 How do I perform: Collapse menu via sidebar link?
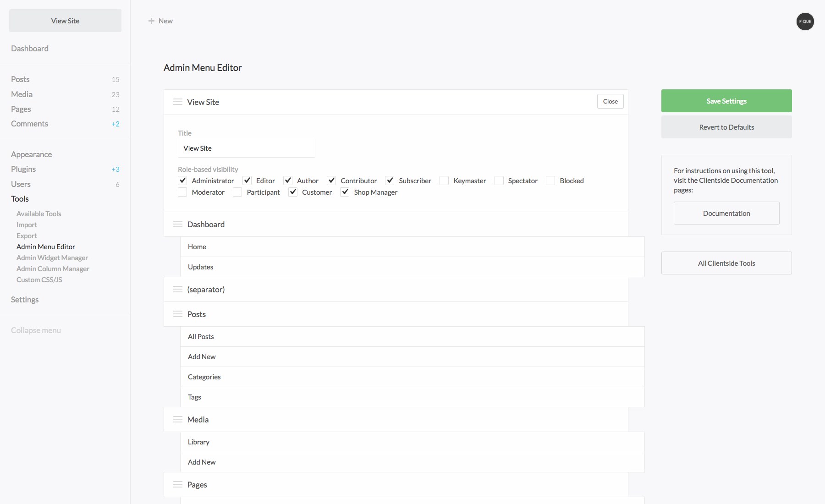36,330
